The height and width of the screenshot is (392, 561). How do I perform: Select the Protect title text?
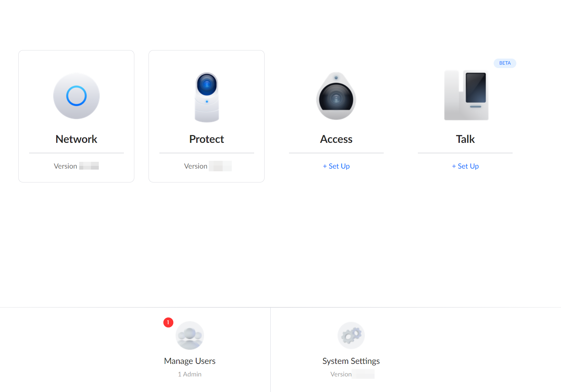click(x=206, y=139)
